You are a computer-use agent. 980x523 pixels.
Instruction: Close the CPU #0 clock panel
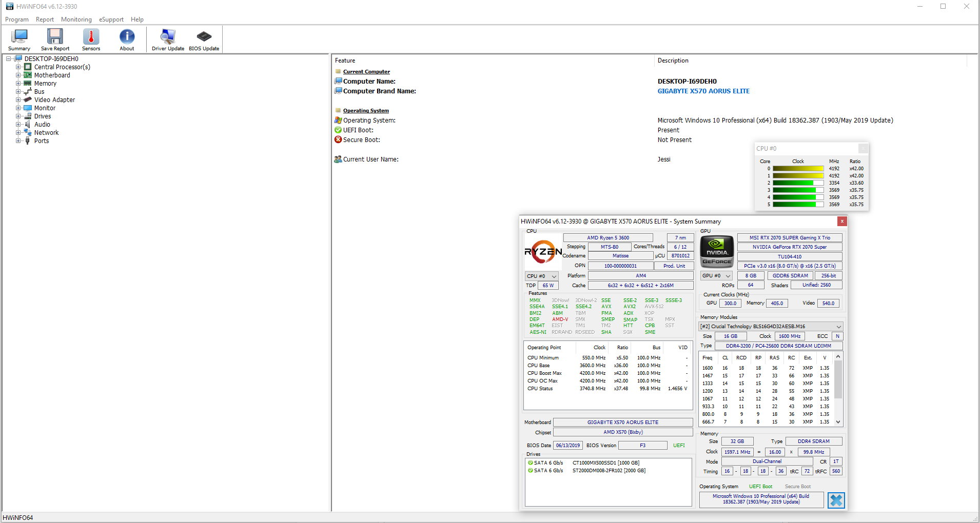coord(863,148)
